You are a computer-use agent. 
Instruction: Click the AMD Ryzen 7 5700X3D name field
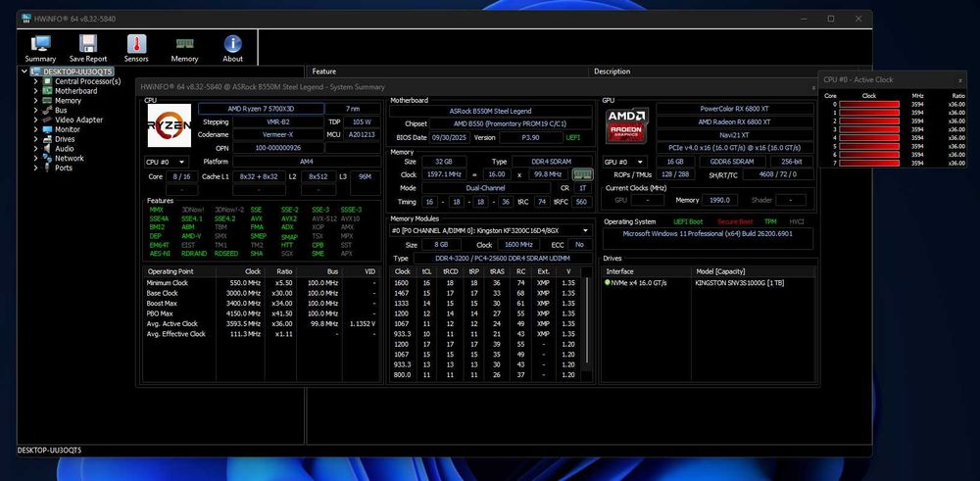click(x=262, y=109)
